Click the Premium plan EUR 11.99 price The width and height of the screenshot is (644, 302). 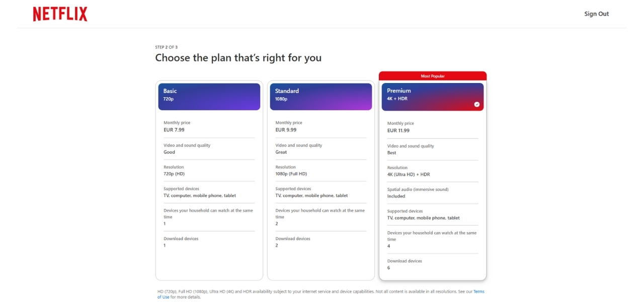click(398, 130)
